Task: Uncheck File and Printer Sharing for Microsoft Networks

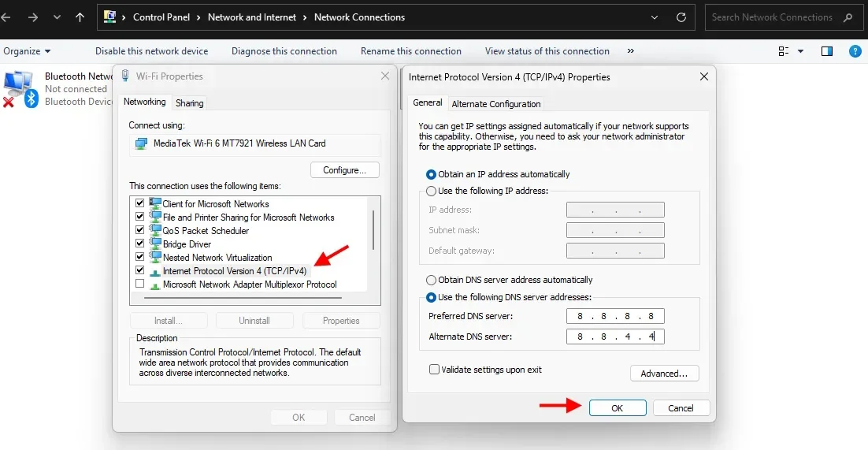Action: point(139,217)
